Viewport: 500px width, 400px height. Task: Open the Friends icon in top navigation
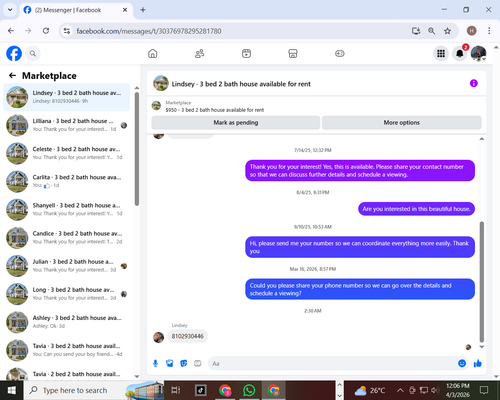(x=199, y=53)
